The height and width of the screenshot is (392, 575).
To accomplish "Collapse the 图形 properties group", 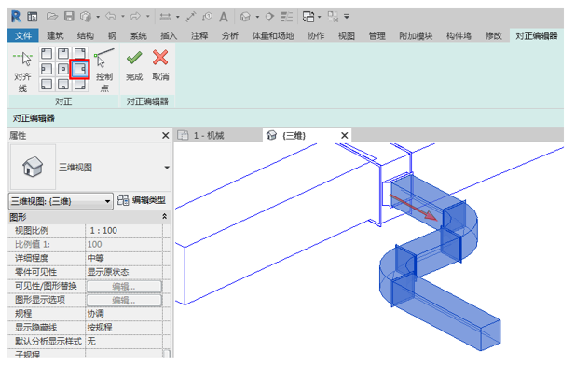I will pos(165,217).
